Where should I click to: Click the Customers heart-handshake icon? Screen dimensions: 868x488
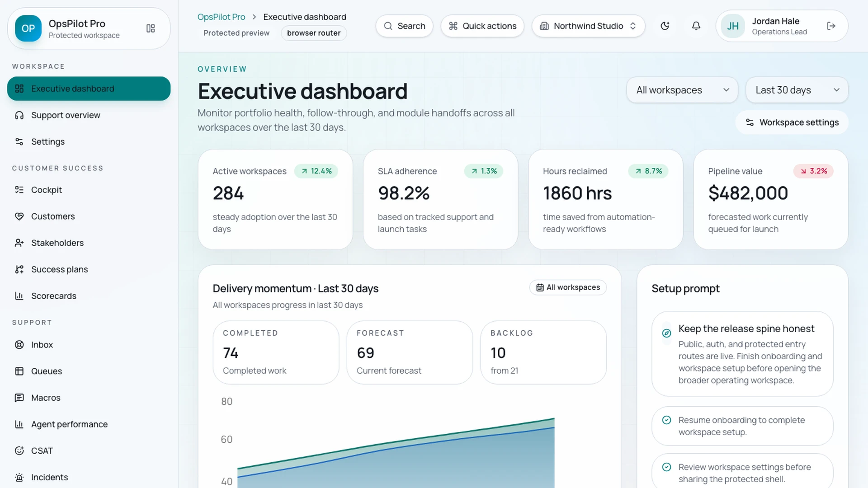19,216
